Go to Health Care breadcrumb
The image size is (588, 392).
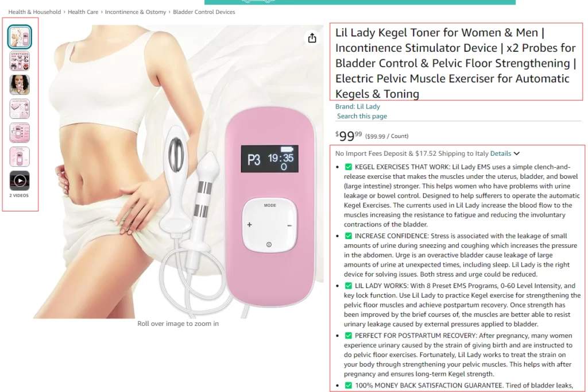pyautogui.click(x=83, y=12)
